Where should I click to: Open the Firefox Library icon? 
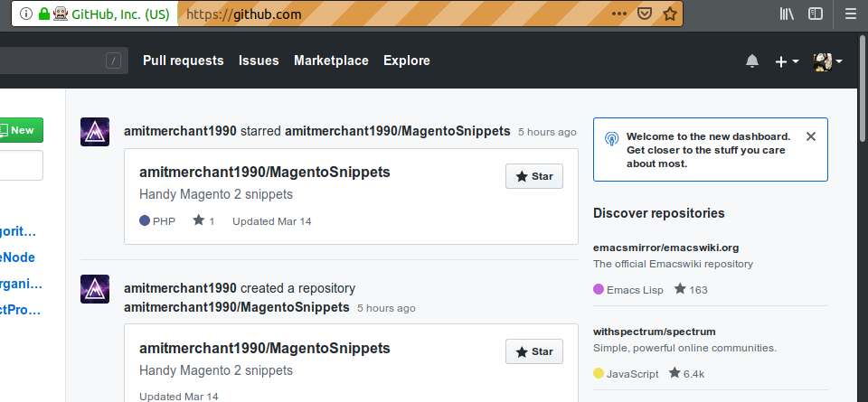point(787,14)
